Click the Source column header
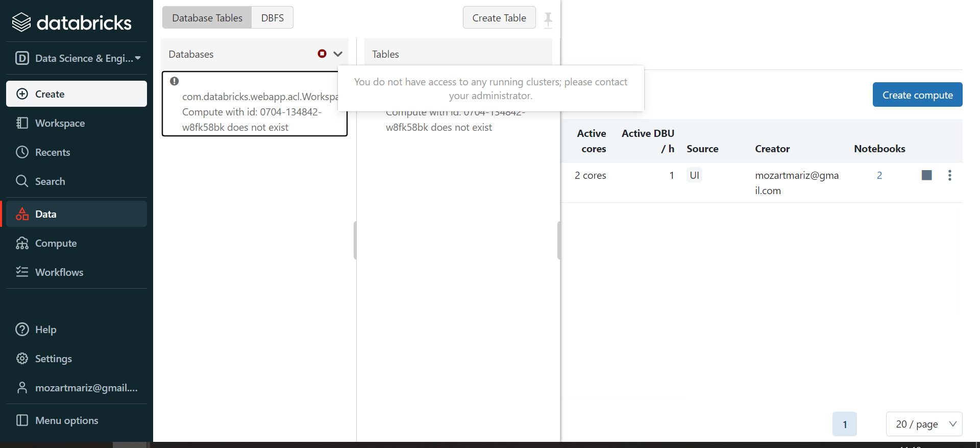 (x=702, y=149)
